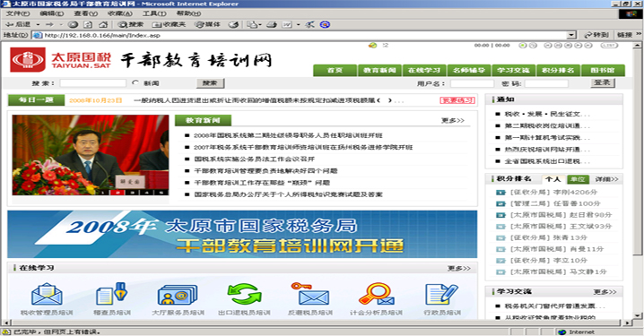Open news link 国税系统实施公务员法工作会议召开
Viewport: 644px width, 336px height.
pos(255,159)
